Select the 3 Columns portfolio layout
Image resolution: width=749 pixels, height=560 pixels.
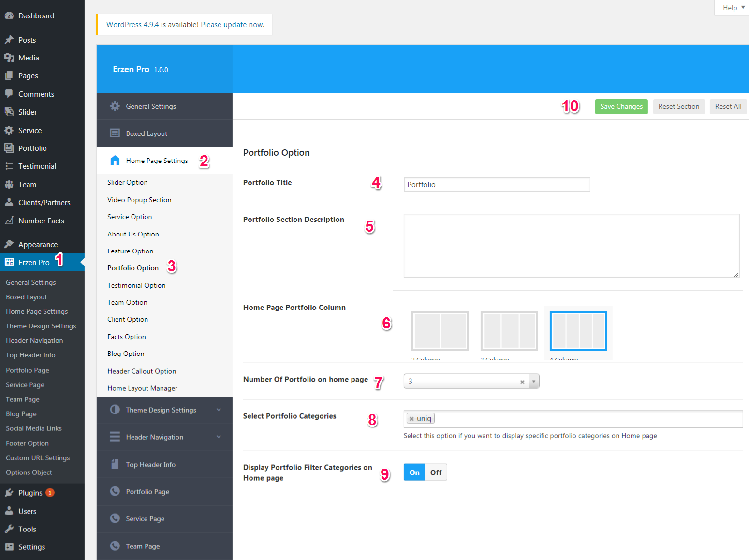[509, 331]
